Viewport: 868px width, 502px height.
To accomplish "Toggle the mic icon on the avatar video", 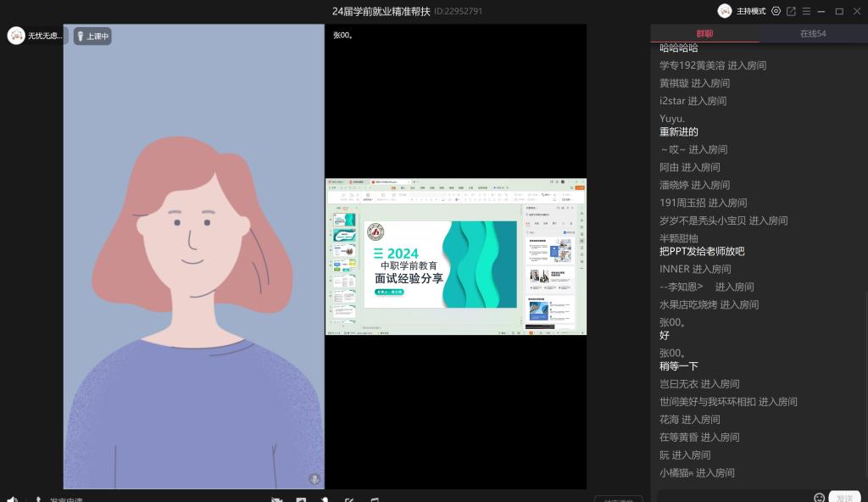I will pyautogui.click(x=314, y=479).
